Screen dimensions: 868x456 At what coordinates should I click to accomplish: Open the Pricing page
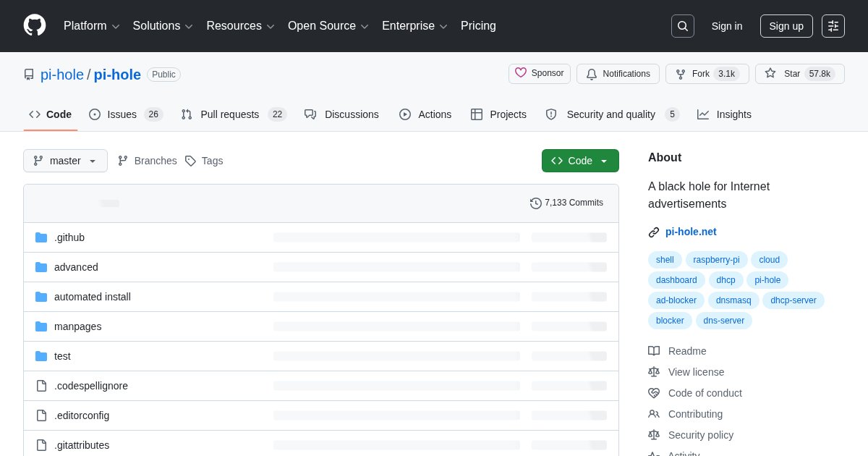point(478,26)
